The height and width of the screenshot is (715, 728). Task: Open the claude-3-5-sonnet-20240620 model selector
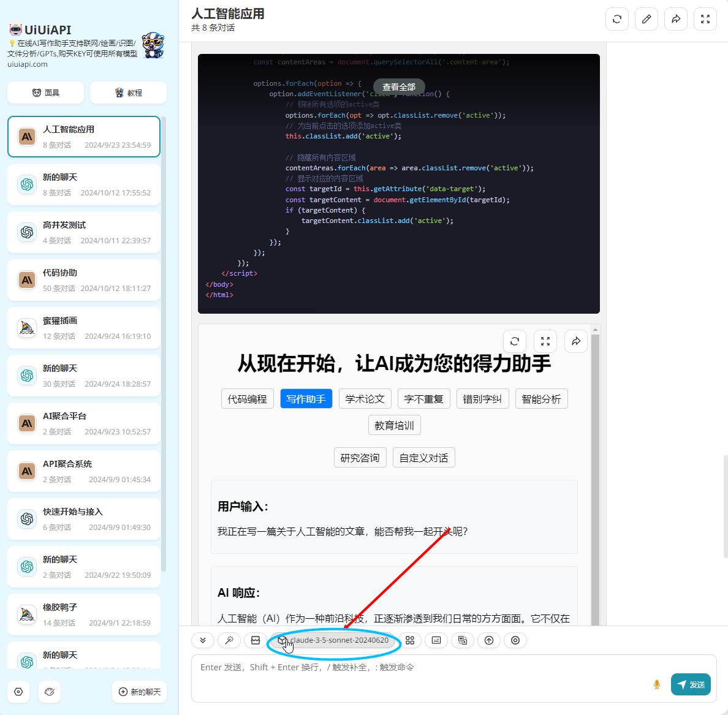coord(333,640)
